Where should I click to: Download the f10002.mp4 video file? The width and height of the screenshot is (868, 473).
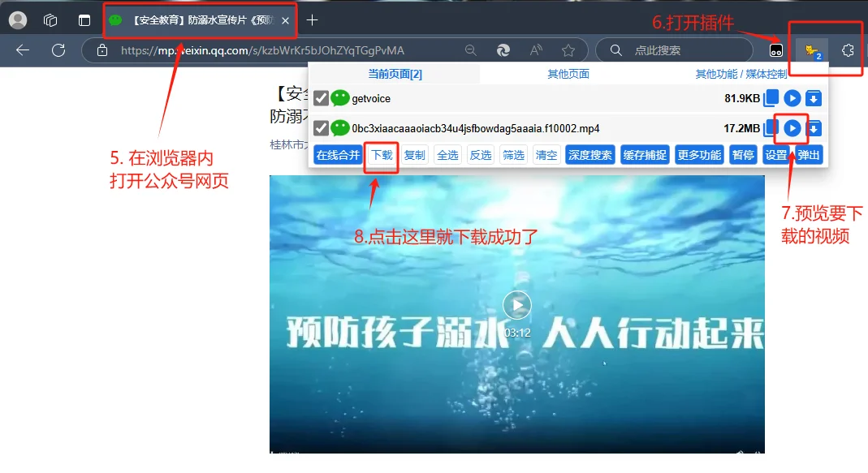[814, 128]
